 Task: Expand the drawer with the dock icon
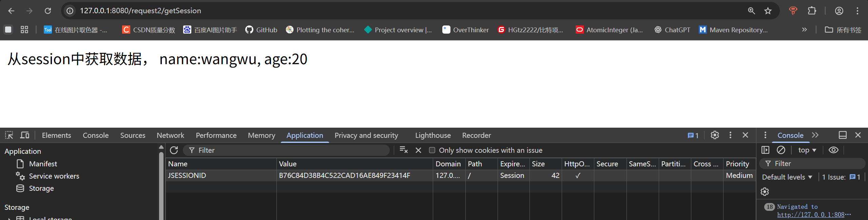843,135
